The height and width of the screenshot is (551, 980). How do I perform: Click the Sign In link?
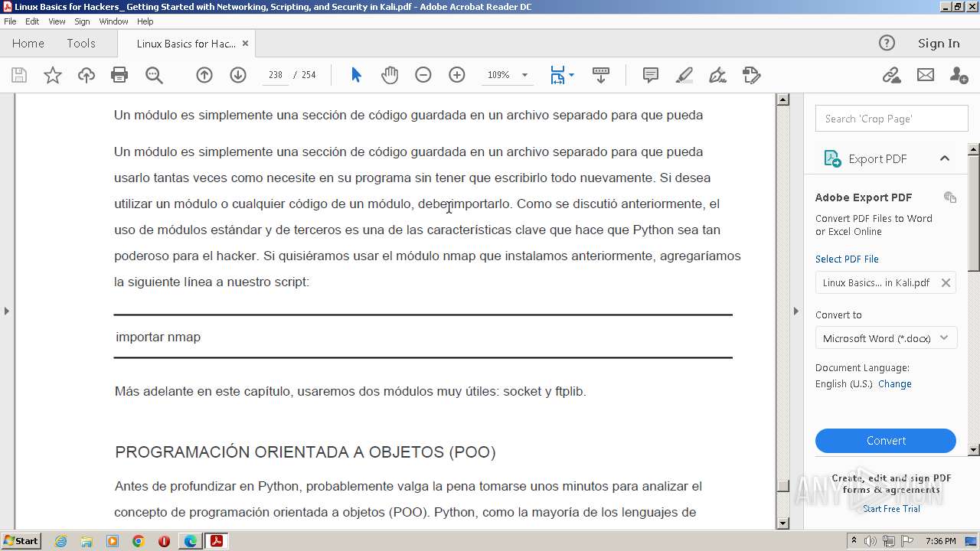(x=939, y=43)
